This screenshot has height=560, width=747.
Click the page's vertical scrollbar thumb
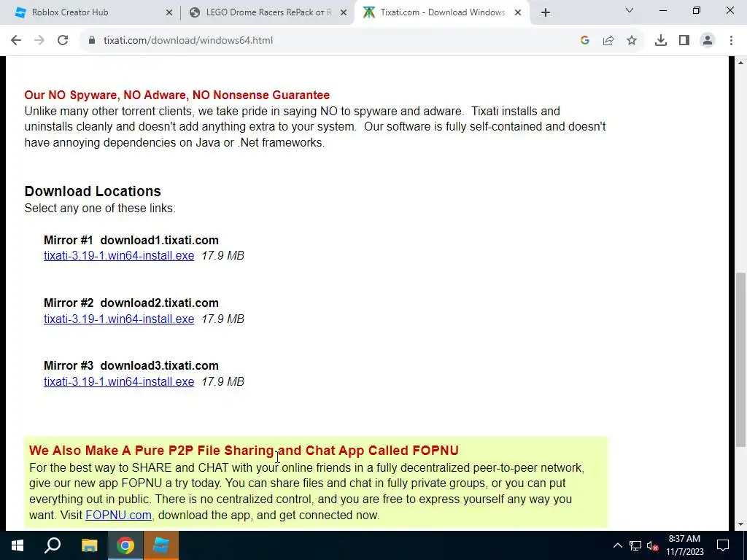click(x=741, y=359)
